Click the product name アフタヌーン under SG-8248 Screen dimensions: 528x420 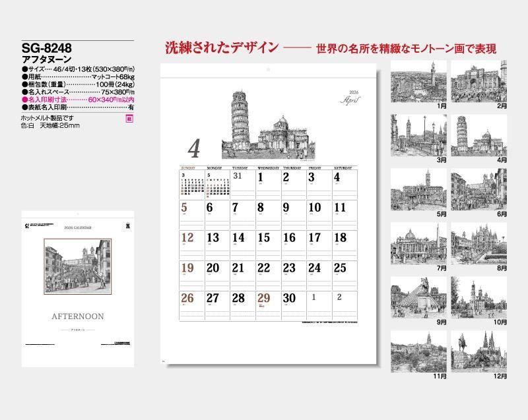point(46,59)
